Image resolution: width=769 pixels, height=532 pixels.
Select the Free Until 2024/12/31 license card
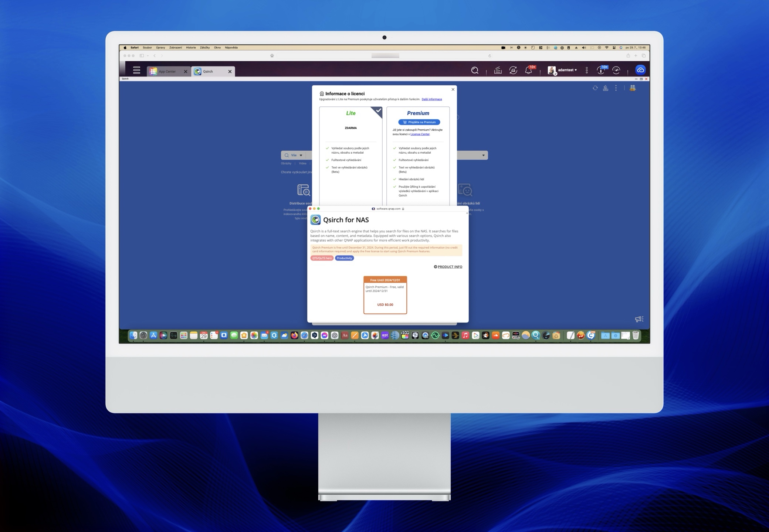click(385, 295)
